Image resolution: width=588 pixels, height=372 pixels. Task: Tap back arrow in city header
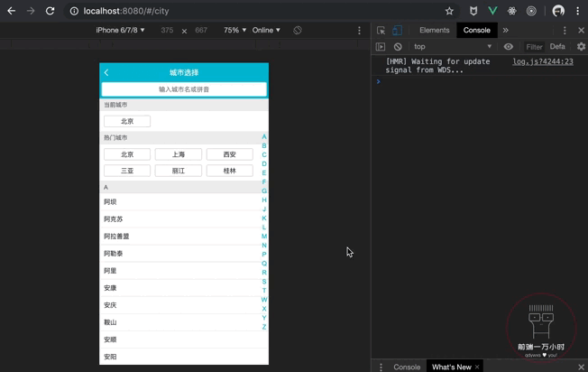(x=106, y=72)
